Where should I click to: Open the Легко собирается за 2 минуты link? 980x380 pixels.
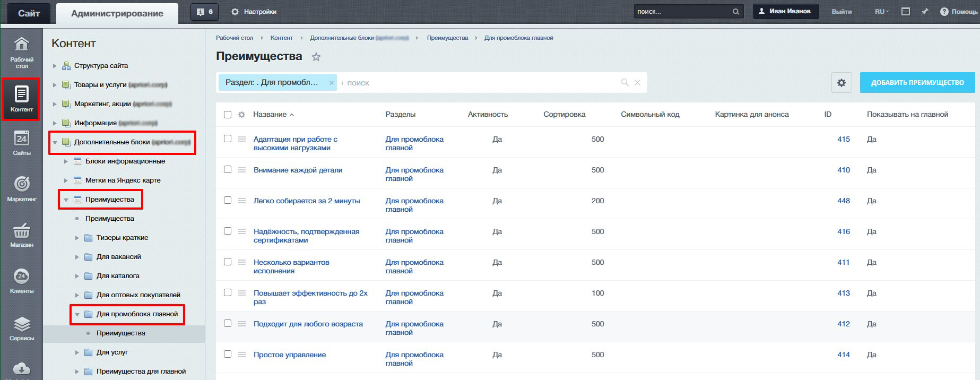point(307,201)
